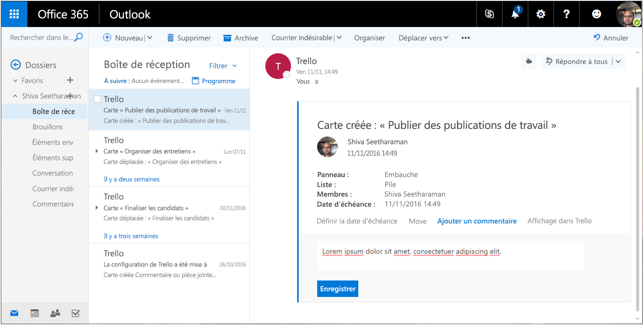Click Organiser in the toolbar
This screenshot has height=325, width=644.
(x=369, y=38)
